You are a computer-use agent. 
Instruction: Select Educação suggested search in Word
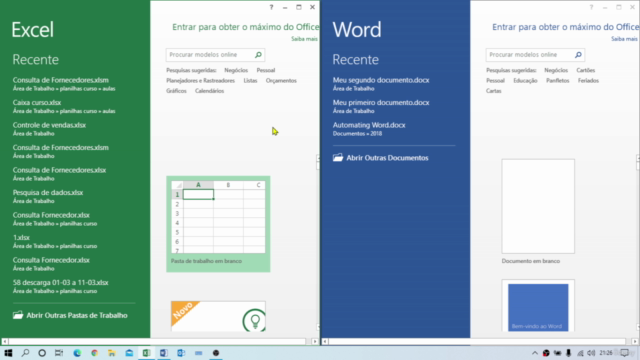pos(525,80)
